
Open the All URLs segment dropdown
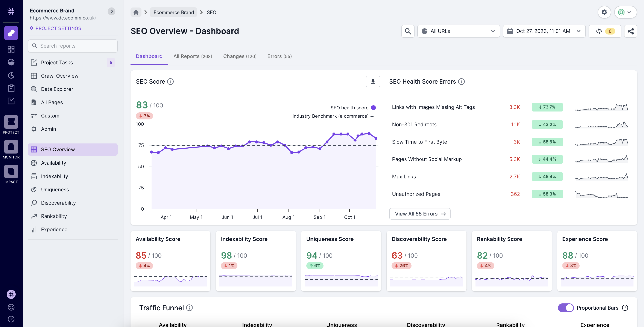click(x=459, y=31)
